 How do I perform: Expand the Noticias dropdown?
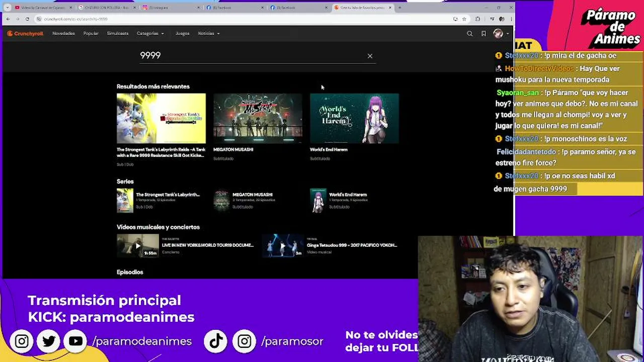208,34
